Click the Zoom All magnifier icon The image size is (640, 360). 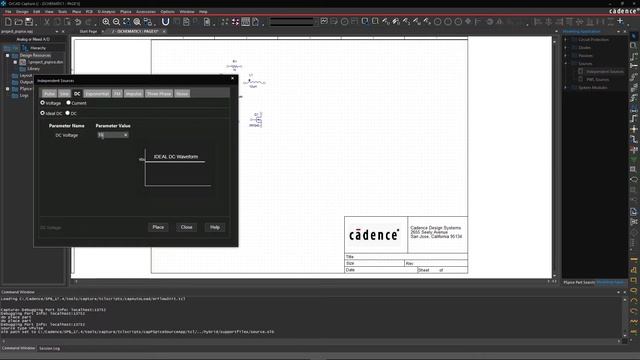(x=137, y=22)
